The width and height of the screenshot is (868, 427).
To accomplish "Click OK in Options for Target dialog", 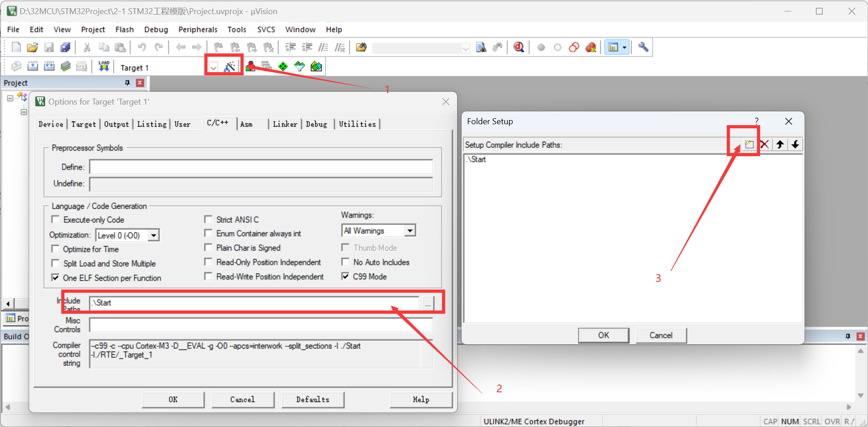I will pos(173,400).
